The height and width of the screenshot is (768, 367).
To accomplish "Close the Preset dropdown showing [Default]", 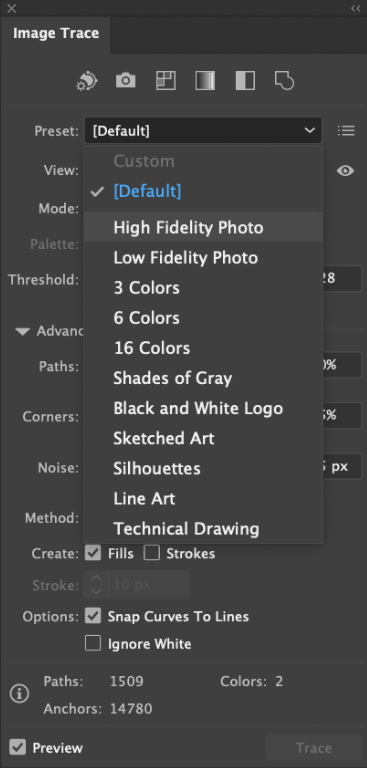I will (x=203, y=131).
